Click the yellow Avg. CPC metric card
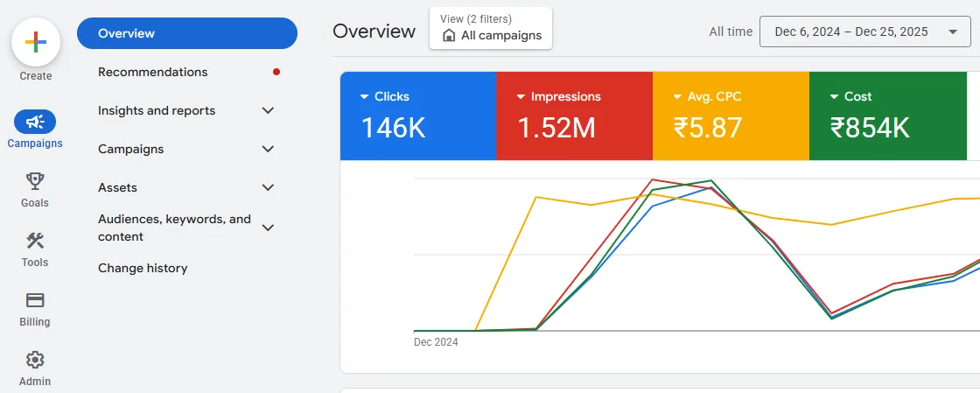Viewport: 980px width, 393px height. (731, 117)
